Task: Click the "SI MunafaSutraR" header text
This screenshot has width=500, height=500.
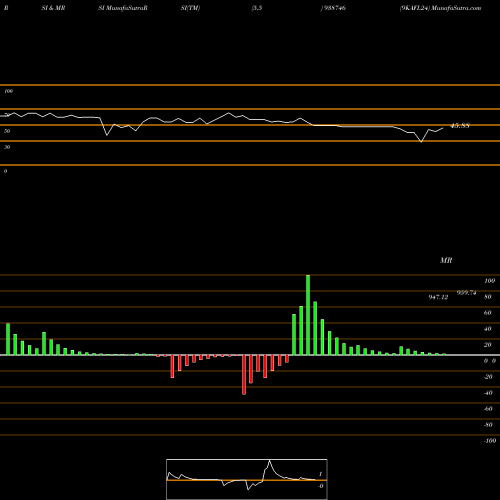Action: pos(123,8)
